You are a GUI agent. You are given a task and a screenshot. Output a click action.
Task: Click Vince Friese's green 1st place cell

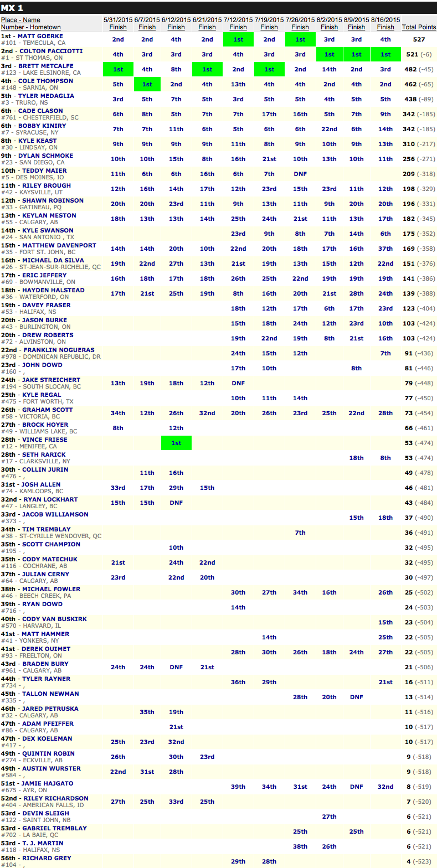tap(176, 443)
